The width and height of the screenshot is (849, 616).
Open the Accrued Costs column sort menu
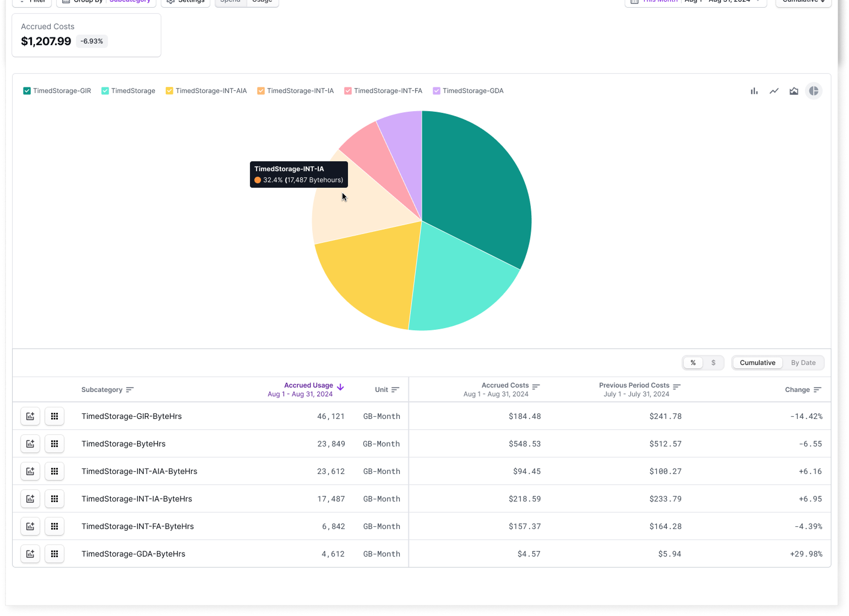pyautogui.click(x=536, y=386)
